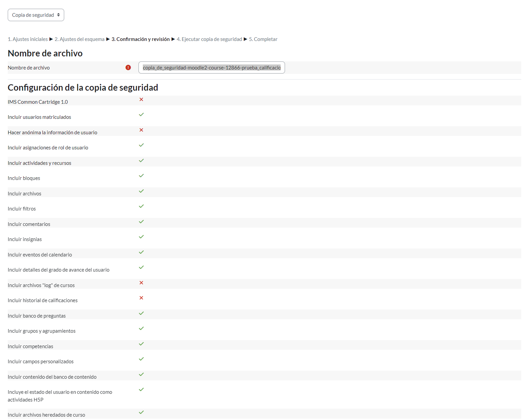The width and height of the screenshot is (528, 420).
Task: Click step 3. Confirmación y revisión
Action: pyautogui.click(x=140, y=39)
